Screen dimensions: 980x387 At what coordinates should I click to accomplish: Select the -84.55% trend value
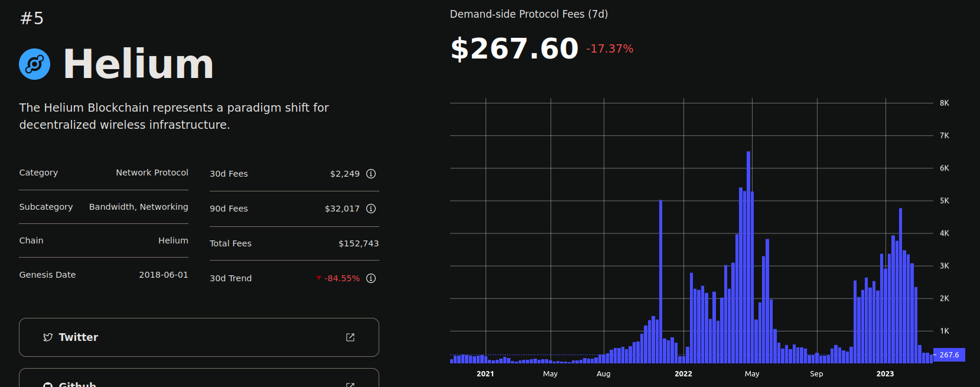click(342, 278)
